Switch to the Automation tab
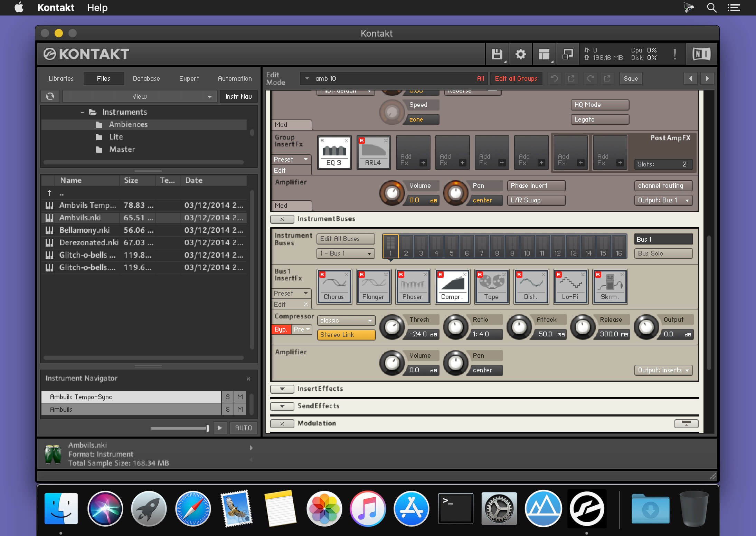756x536 pixels. click(x=235, y=78)
